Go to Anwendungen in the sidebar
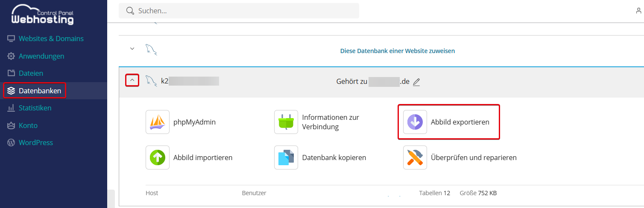This screenshot has height=208, width=644. coord(41,56)
